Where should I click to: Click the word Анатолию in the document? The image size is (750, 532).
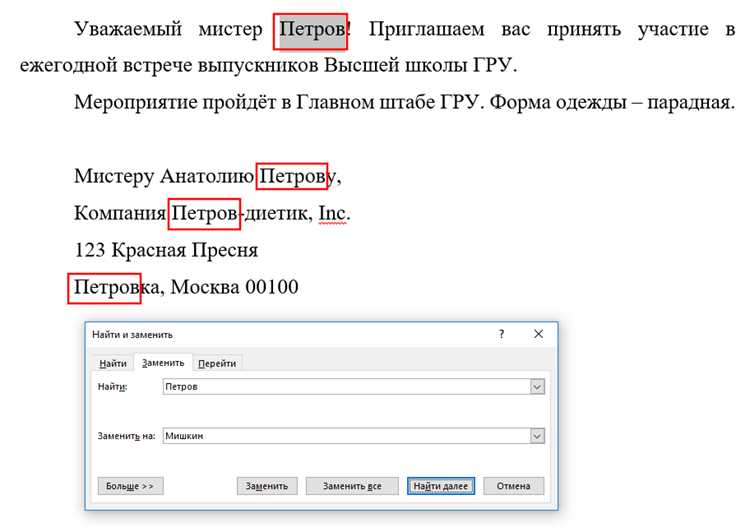click(207, 176)
